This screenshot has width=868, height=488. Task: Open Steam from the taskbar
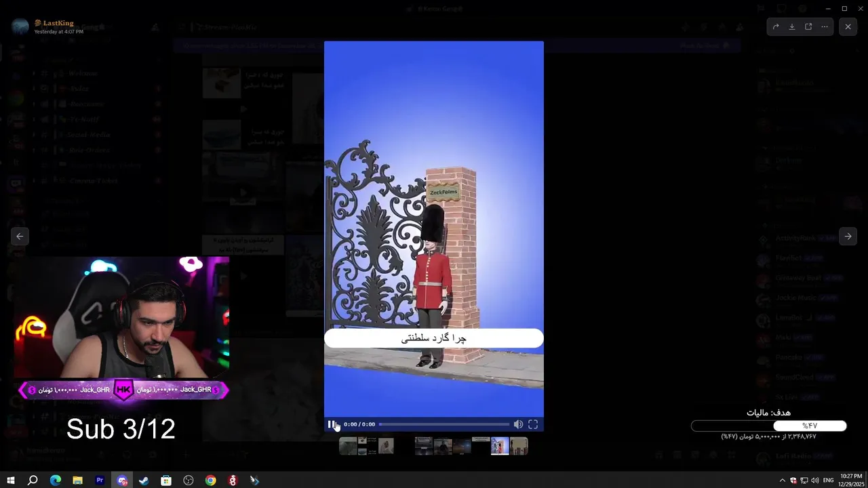pos(144,481)
